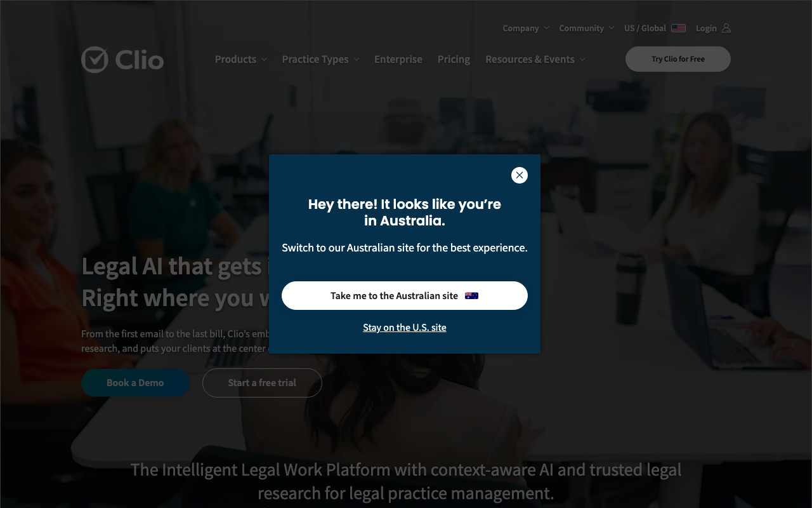Expand the Practice Types chevron

click(357, 60)
